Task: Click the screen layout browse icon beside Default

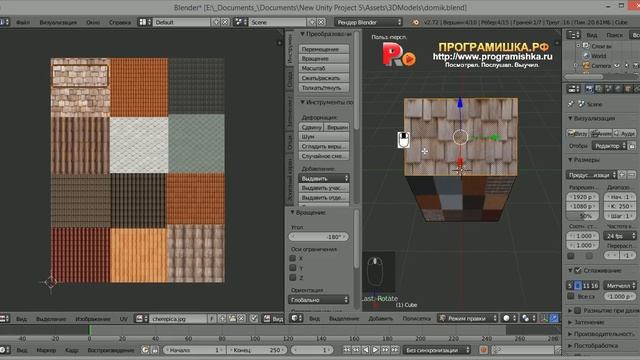Action: (145, 22)
